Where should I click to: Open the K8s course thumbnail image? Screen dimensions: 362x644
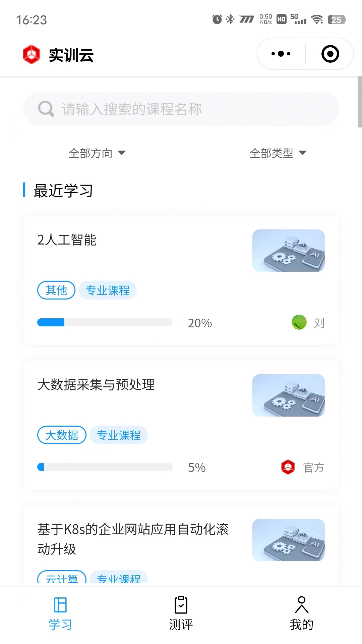point(289,540)
